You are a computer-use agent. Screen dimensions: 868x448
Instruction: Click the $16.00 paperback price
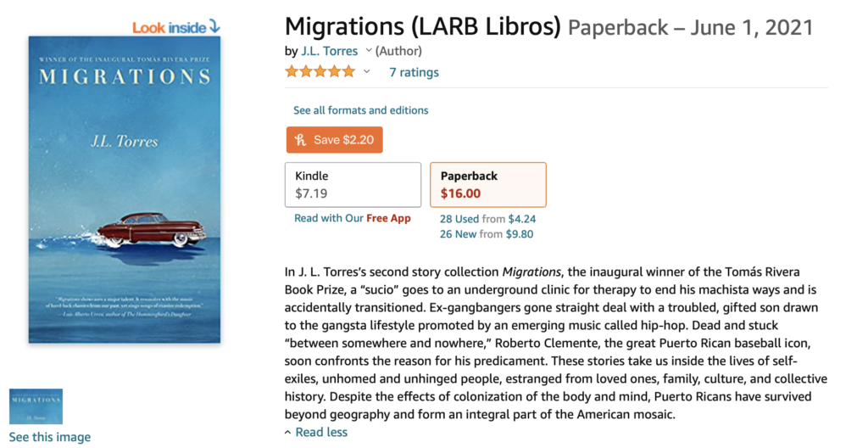[460, 193]
